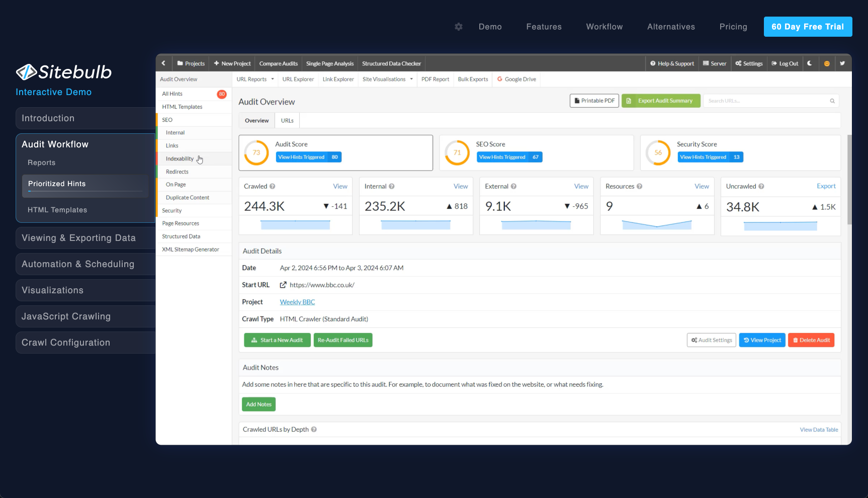868x498 pixels.
Task: Click the Audit Score circular gauge showing 73
Action: click(256, 153)
